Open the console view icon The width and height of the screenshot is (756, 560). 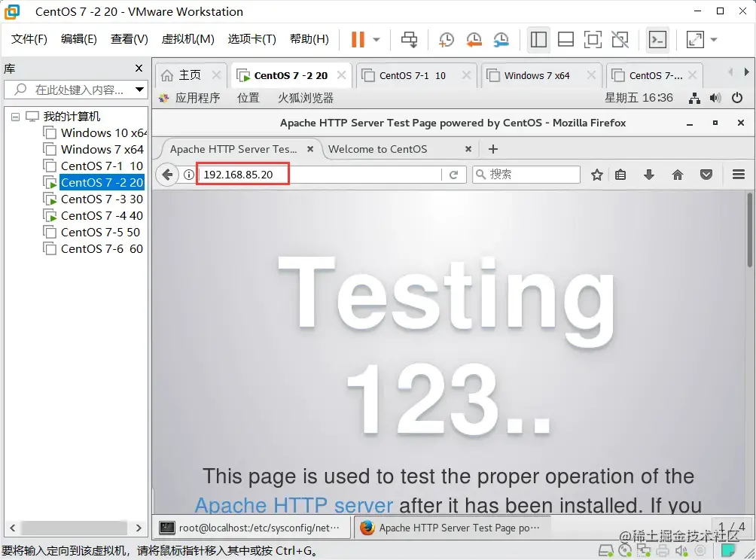pyautogui.click(x=657, y=40)
